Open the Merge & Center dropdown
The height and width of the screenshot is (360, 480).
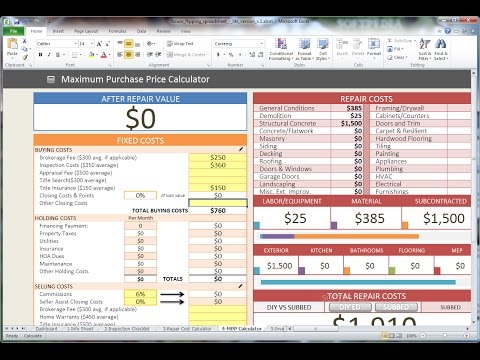pos(207,55)
